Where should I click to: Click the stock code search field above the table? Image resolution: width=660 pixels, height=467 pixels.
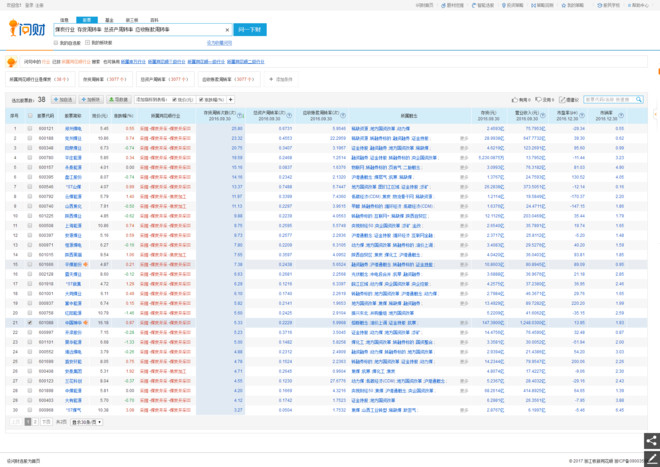609,100
